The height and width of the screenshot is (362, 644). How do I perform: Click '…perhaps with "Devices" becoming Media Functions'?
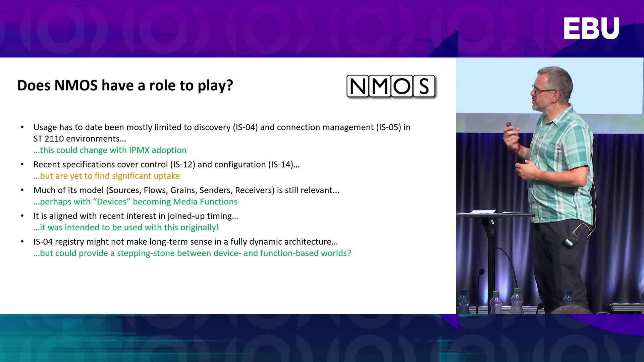(x=136, y=202)
